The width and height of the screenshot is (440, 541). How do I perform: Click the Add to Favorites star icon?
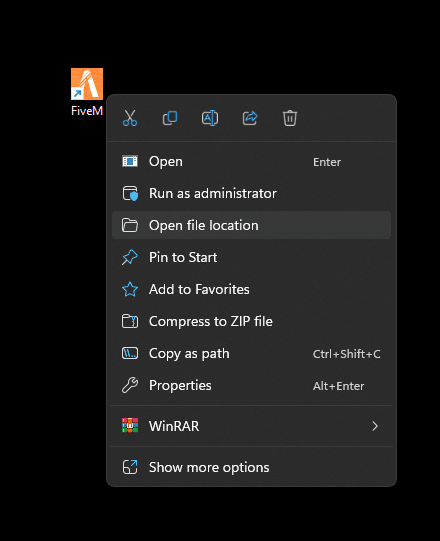pyautogui.click(x=130, y=289)
